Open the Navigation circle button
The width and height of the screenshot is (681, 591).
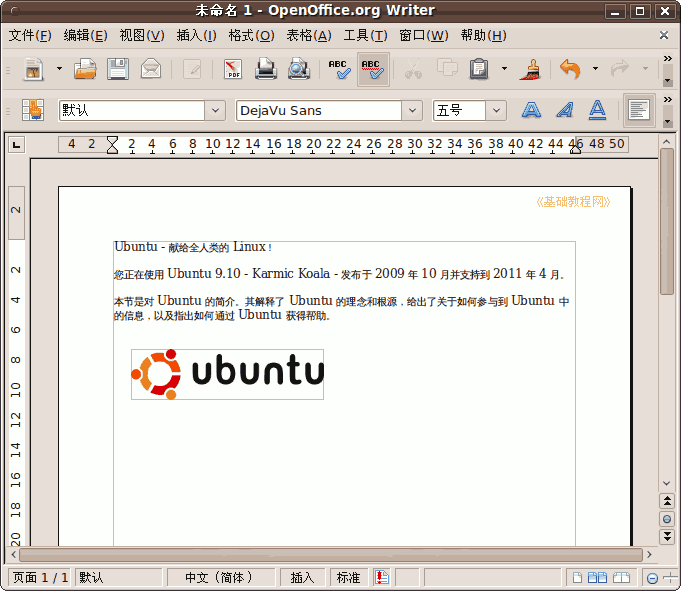[x=667, y=519]
